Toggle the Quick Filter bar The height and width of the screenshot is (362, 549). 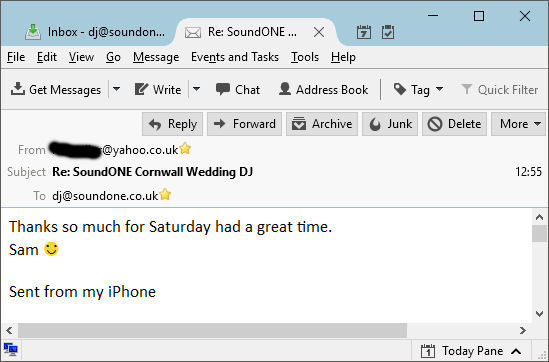[499, 90]
